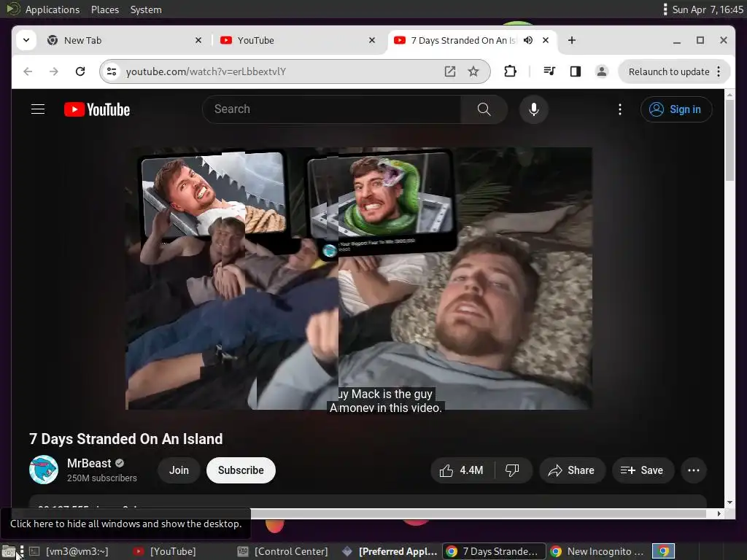747x560 pixels.
Task: Open a new browser tab
Action: point(572,41)
